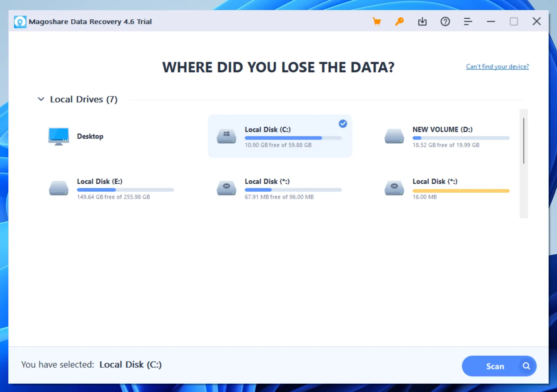
Task: Select Local Disk (E:) name text
Action: pyautogui.click(x=99, y=181)
